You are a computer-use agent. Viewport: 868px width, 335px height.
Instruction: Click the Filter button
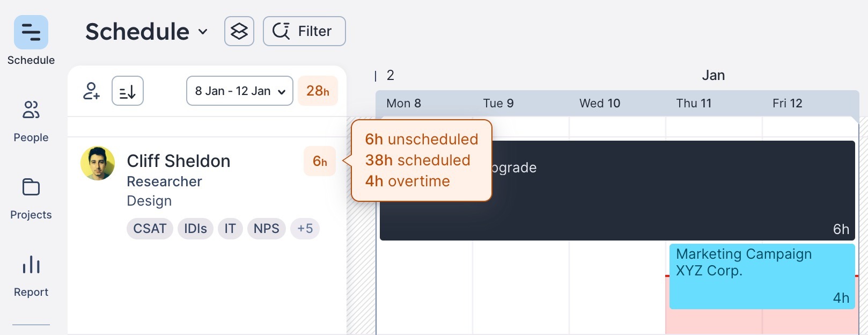(x=304, y=31)
